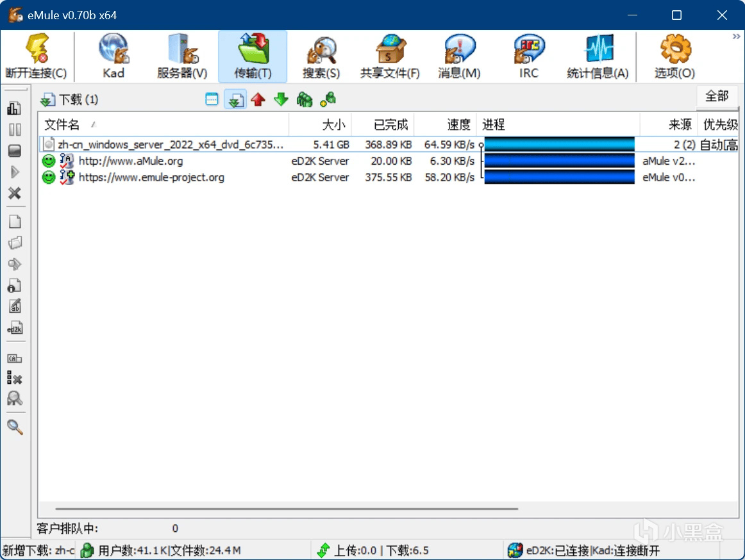Open the Kad network page
Screen dimensions: 745x560
point(113,56)
